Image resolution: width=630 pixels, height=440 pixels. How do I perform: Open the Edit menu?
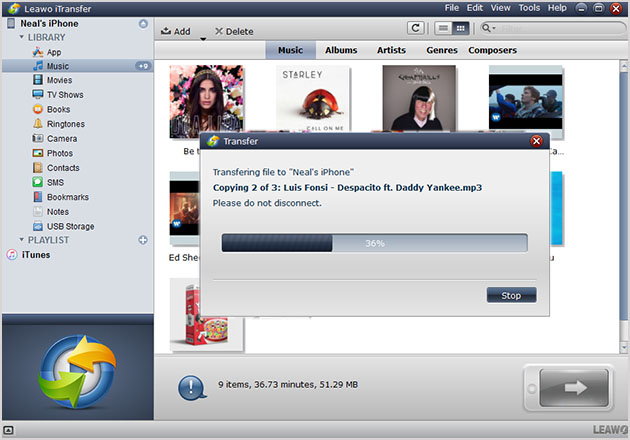475,8
